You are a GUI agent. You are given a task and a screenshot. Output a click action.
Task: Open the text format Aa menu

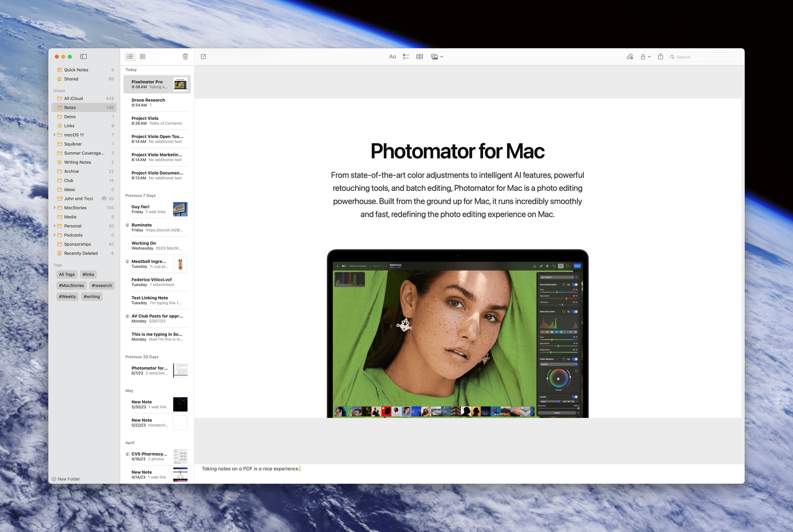392,57
